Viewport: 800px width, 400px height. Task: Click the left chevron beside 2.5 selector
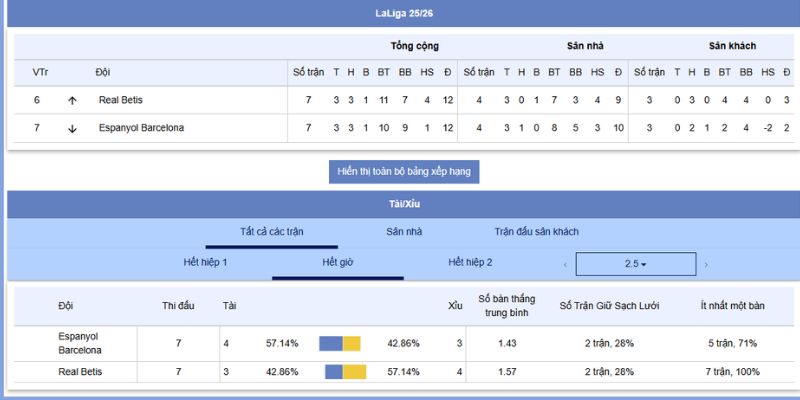coord(565,265)
